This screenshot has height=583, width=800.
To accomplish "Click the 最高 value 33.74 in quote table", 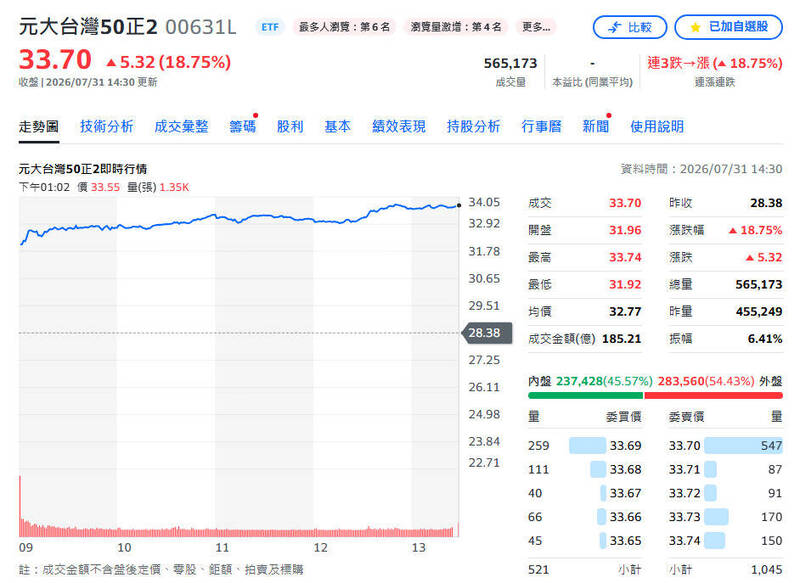I will [x=625, y=257].
